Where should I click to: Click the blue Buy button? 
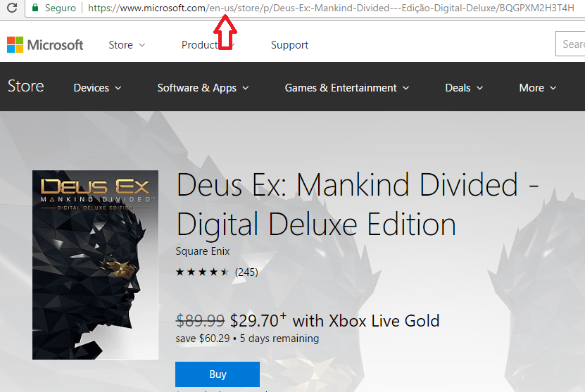click(218, 374)
